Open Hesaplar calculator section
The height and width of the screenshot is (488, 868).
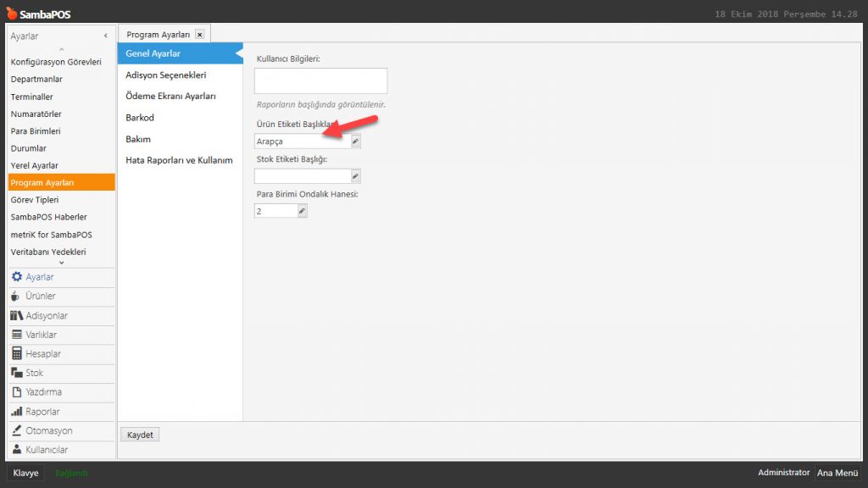[x=42, y=354]
